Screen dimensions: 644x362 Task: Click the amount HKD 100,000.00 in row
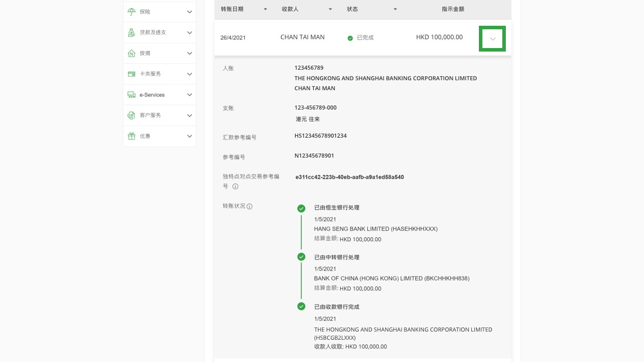point(439,37)
